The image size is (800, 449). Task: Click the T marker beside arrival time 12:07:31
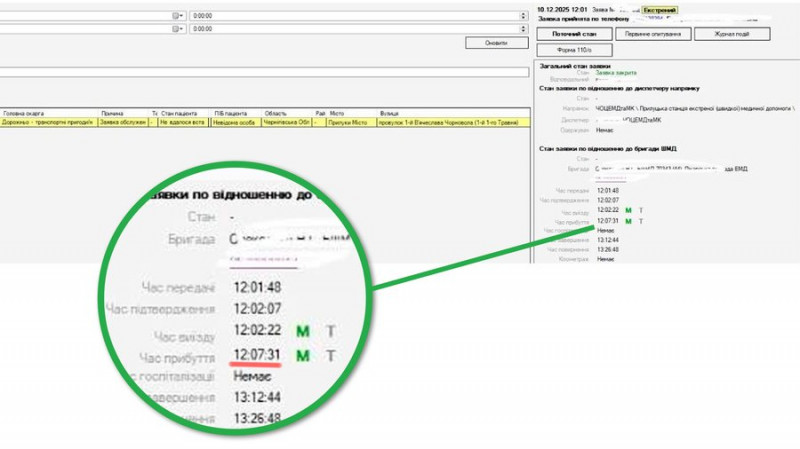[x=641, y=220]
